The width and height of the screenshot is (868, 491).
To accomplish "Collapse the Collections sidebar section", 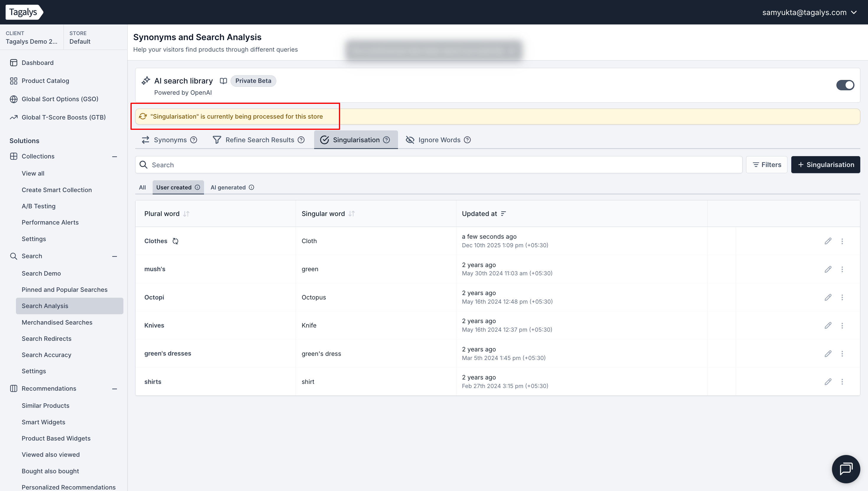I will click(114, 156).
